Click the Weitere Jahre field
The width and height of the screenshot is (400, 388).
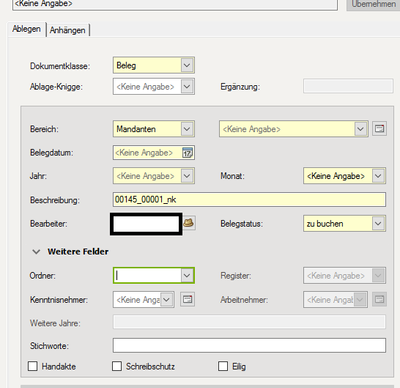pyautogui.click(x=249, y=322)
